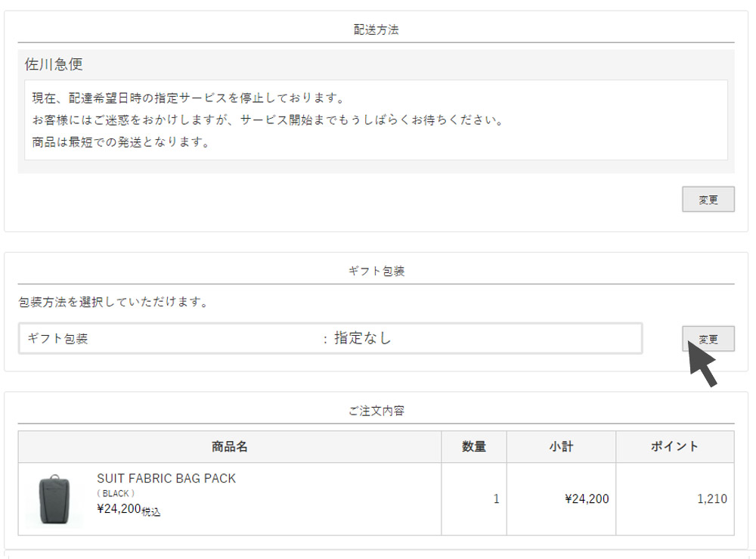This screenshot has width=756, height=559.
Task: Click the ¥24,200 subtotal cell
Action: (587, 499)
